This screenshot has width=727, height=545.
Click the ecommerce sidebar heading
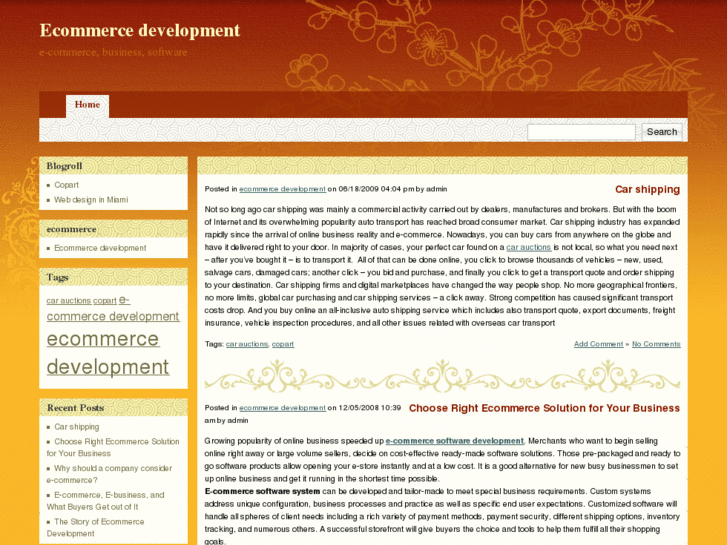pos(71,229)
